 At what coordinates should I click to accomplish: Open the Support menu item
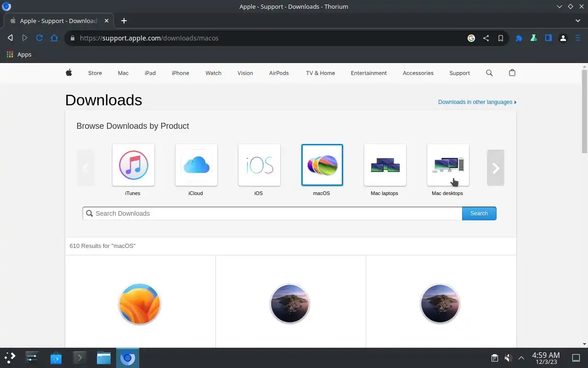click(x=460, y=73)
